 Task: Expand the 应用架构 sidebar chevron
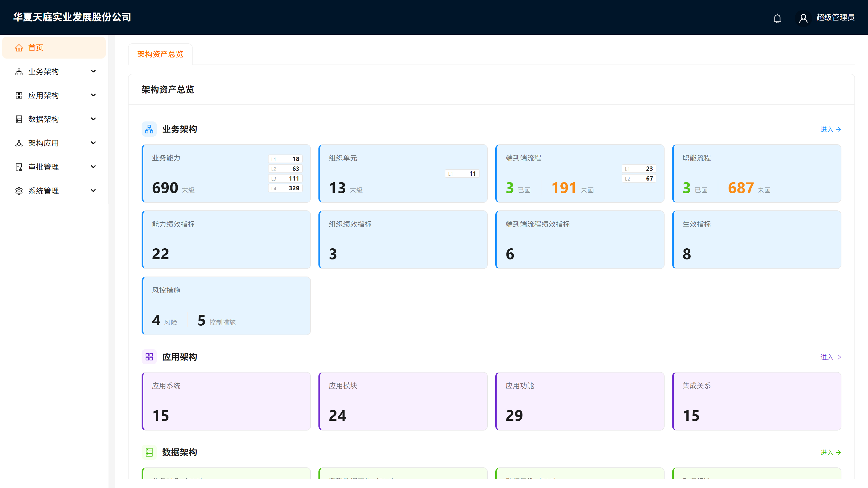click(93, 95)
